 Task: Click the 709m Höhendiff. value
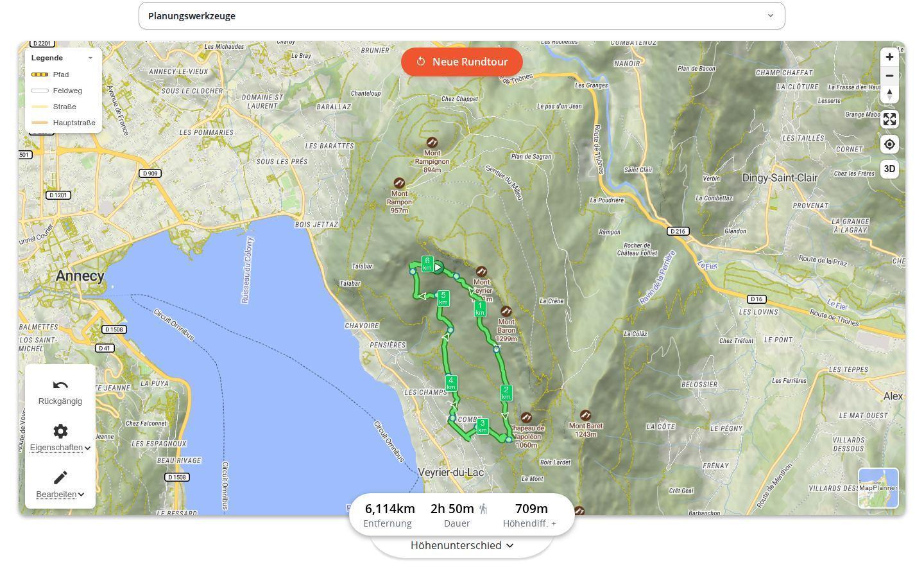(x=531, y=509)
